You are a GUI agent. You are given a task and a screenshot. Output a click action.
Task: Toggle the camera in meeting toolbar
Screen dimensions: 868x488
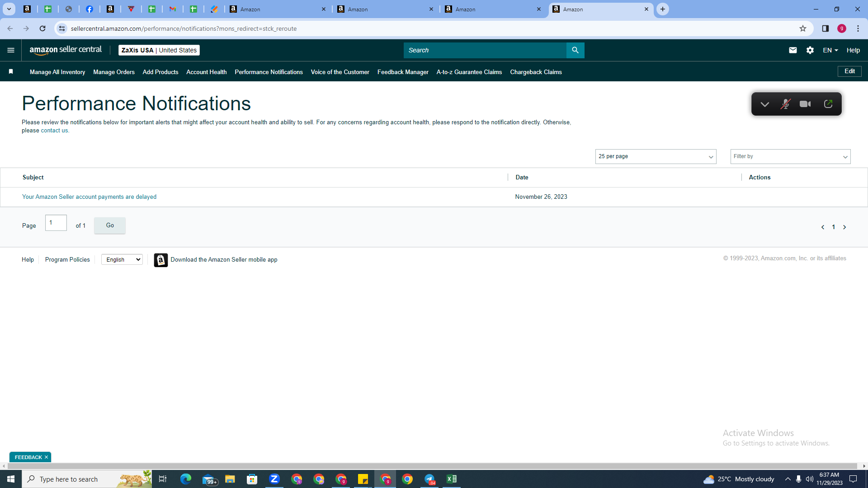[805, 104]
